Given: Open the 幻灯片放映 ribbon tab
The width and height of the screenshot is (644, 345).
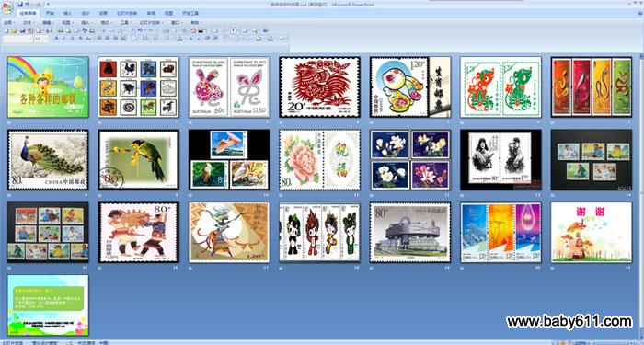Looking at the screenshot, I should pos(127,13).
